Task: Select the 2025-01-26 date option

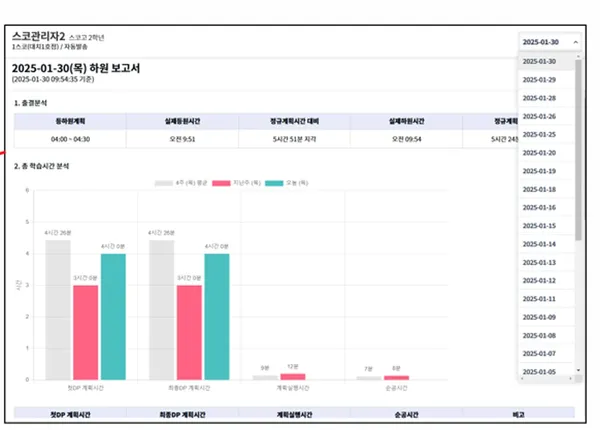Action: coord(546,116)
